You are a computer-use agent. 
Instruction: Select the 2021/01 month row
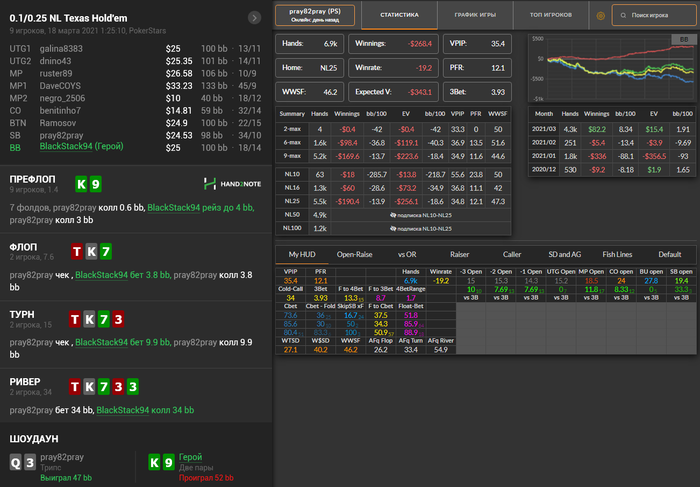pyautogui.click(x=612, y=156)
